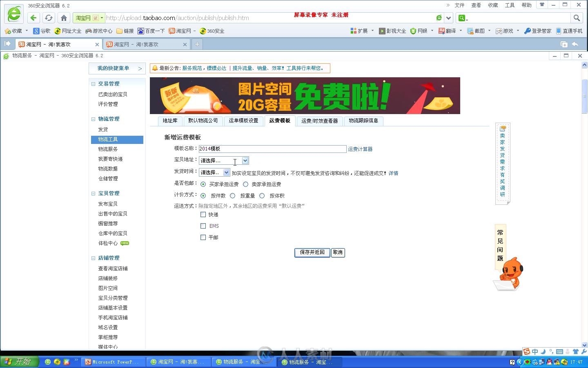Viewport: 588px width, 368px height.
Task: Open 收藏 favorites star icon
Action: click(13, 31)
